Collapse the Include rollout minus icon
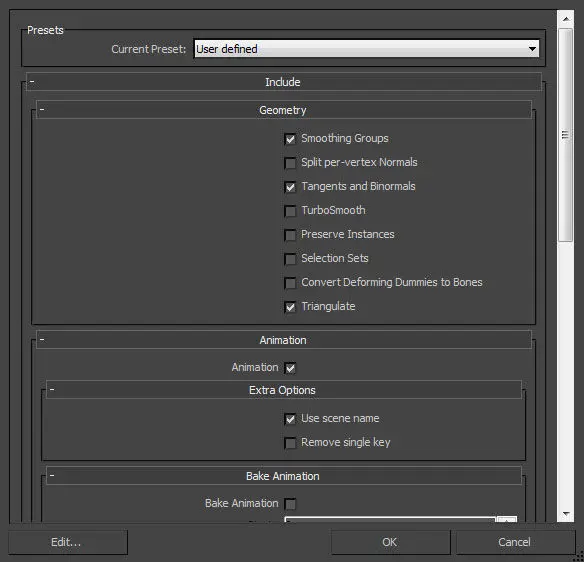This screenshot has height=562, width=584. (32, 81)
